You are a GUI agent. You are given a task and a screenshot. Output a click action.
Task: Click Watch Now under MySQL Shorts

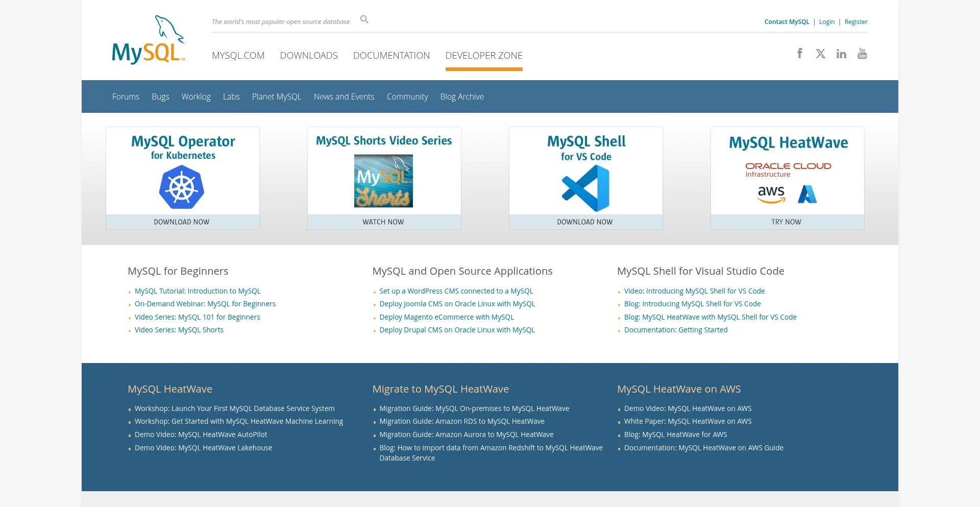(383, 222)
